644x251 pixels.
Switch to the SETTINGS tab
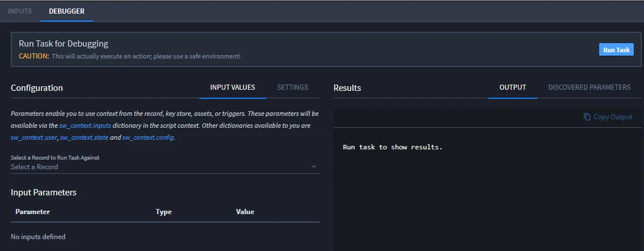pyautogui.click(x=292, y=87)
